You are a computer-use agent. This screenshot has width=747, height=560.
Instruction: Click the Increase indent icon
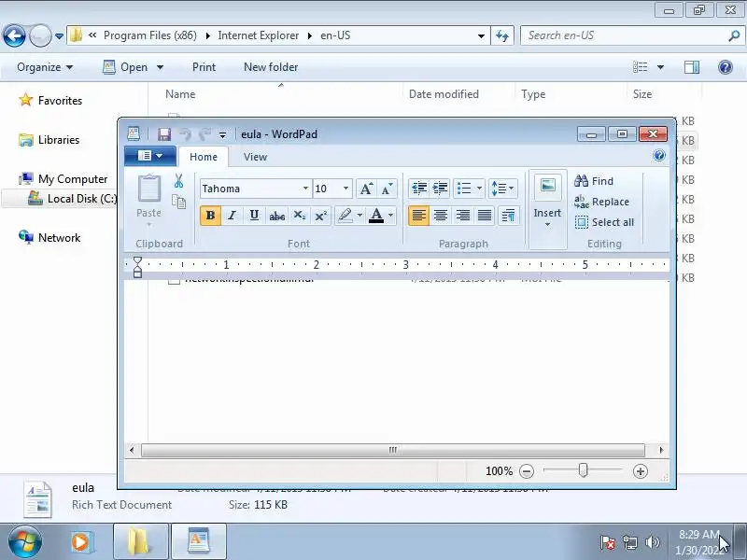440,189
